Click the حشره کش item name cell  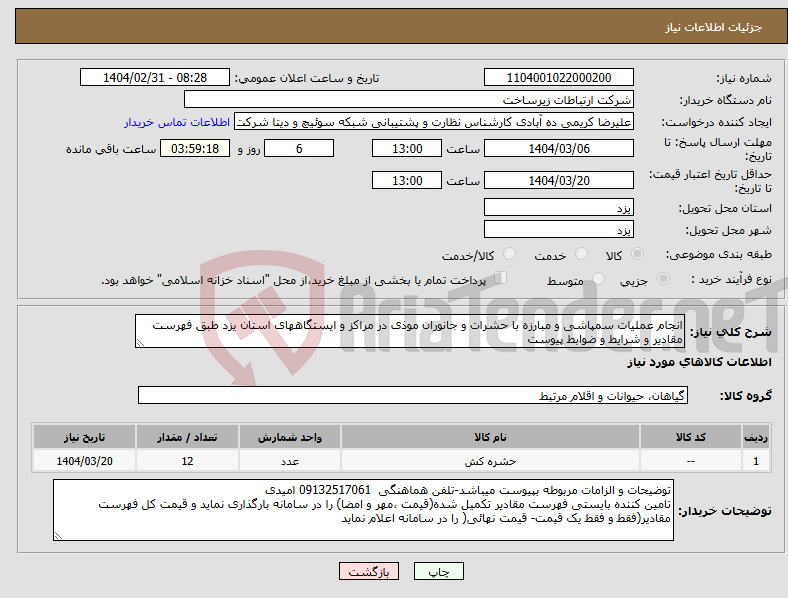490,461
